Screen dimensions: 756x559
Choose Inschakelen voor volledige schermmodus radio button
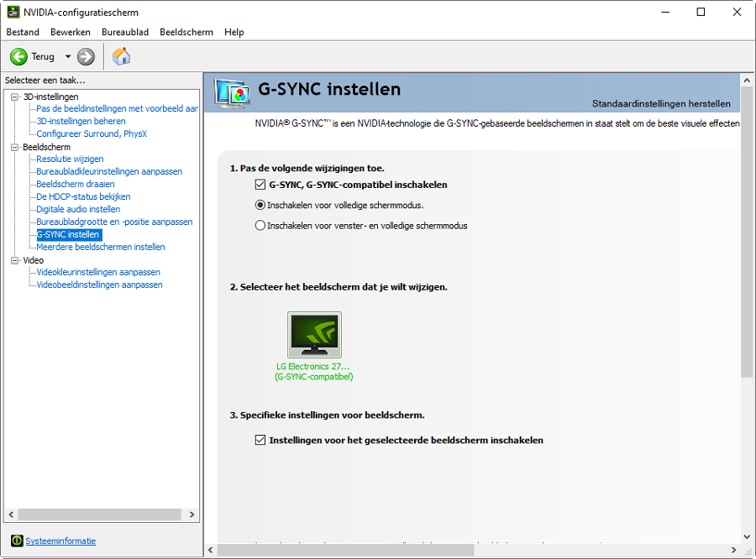(x=260, y=205)
